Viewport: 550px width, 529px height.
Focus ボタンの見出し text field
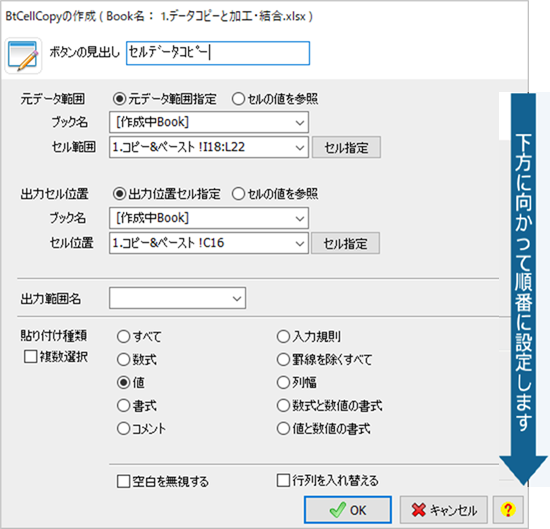point(218,53)
